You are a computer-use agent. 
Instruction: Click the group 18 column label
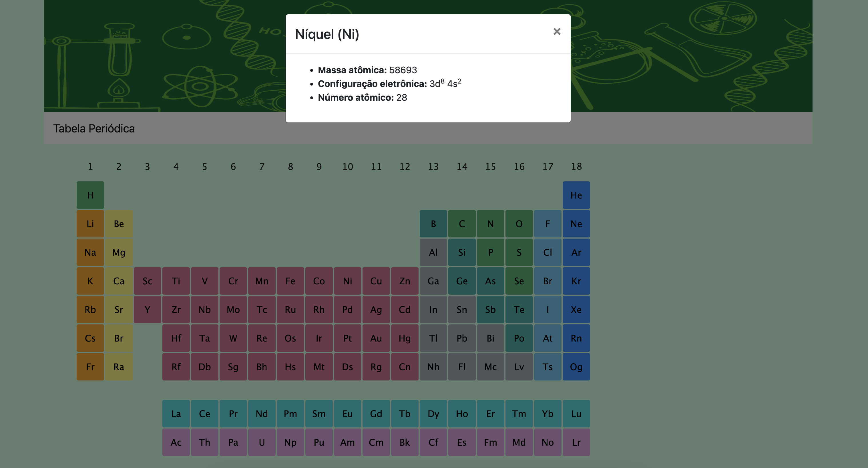[576, 166]
